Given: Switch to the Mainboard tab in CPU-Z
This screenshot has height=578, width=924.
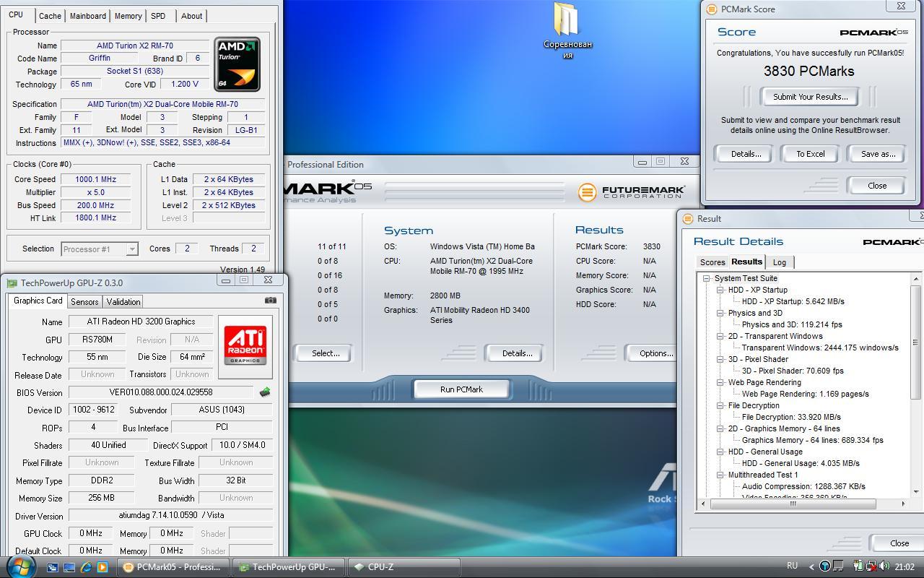Looking at the screenshot, I should 87,15.
